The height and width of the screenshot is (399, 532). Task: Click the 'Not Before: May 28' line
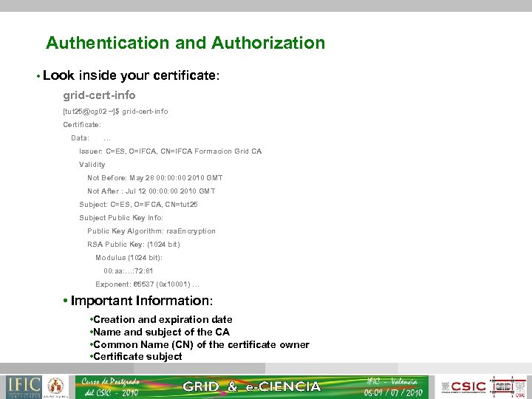pos(155,178)
